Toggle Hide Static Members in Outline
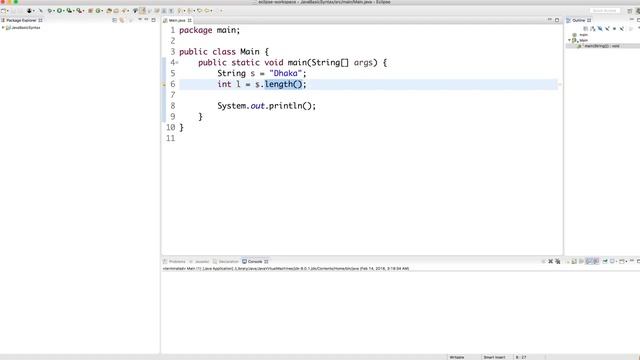 607,29
